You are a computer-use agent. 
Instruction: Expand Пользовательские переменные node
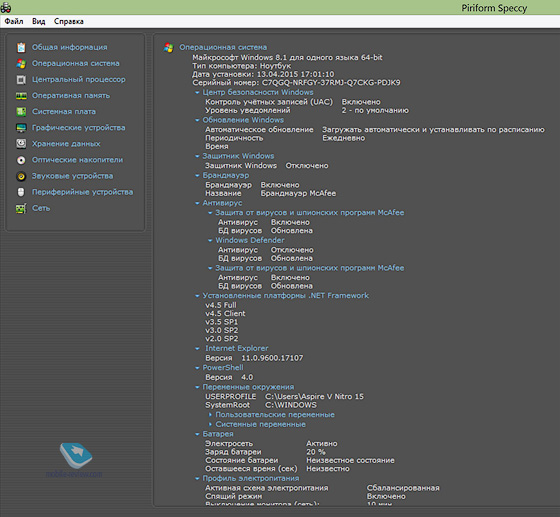pyautogui.click(x=210, y=415)
